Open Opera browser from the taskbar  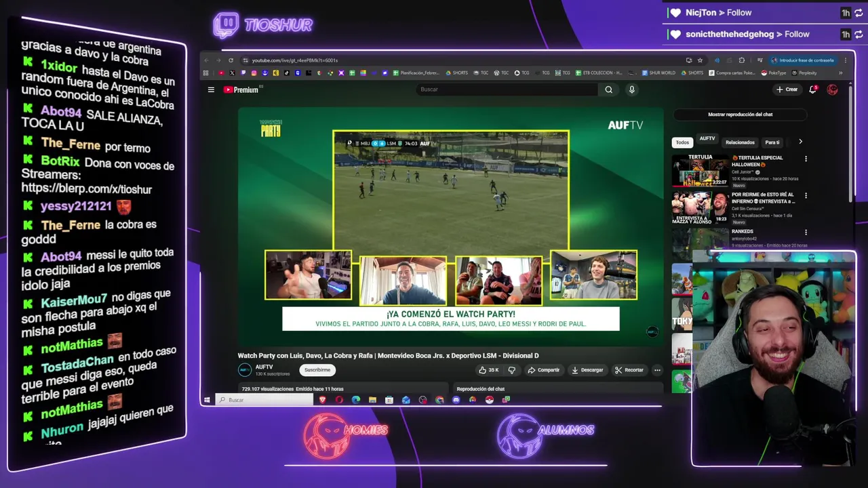339,400
